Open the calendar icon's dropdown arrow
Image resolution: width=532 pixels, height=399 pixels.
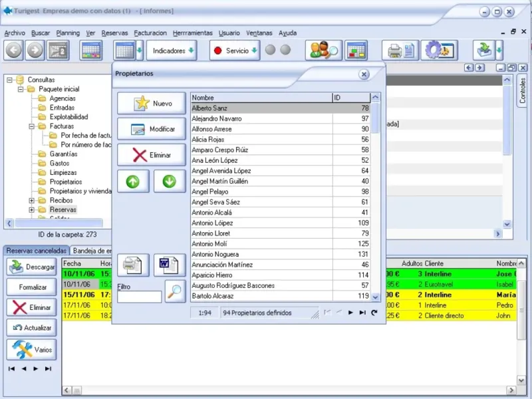(140, 51)
